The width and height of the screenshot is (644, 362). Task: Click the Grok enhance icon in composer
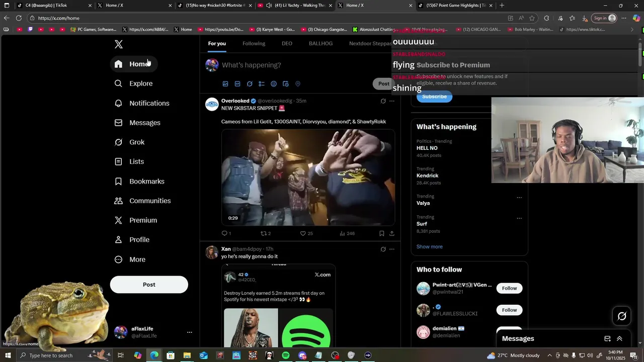[x=250, y=84]
